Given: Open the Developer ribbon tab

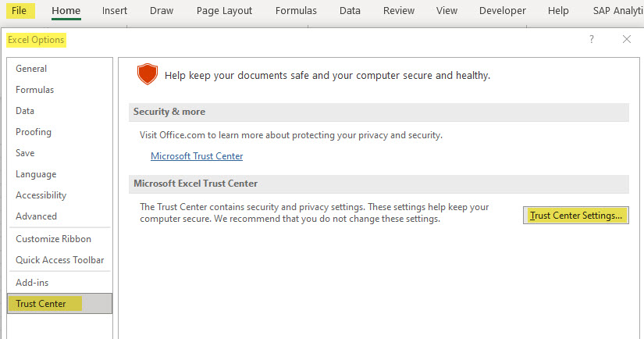Looking at the screenshot, I should tap(502, 11).
